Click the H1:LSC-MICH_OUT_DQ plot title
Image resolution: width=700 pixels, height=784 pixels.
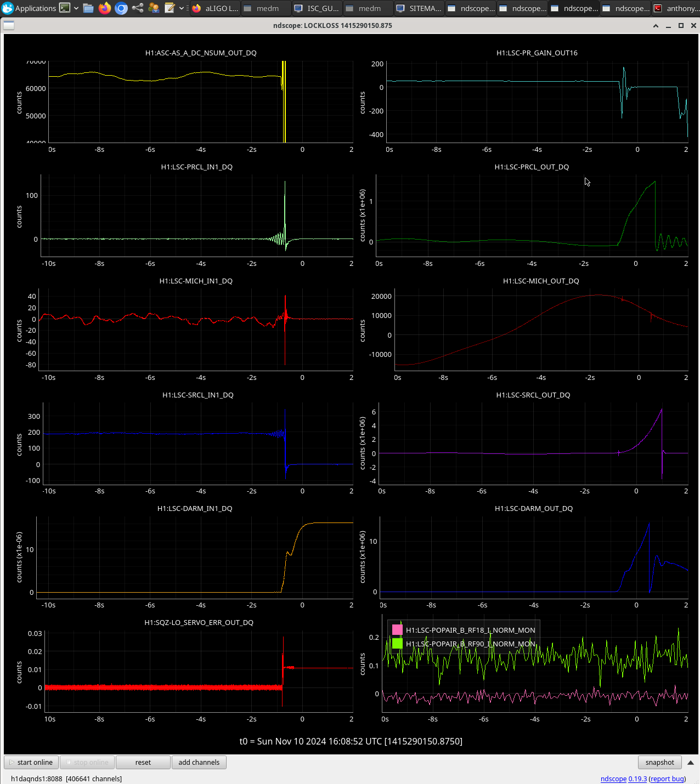click(541, 281)
